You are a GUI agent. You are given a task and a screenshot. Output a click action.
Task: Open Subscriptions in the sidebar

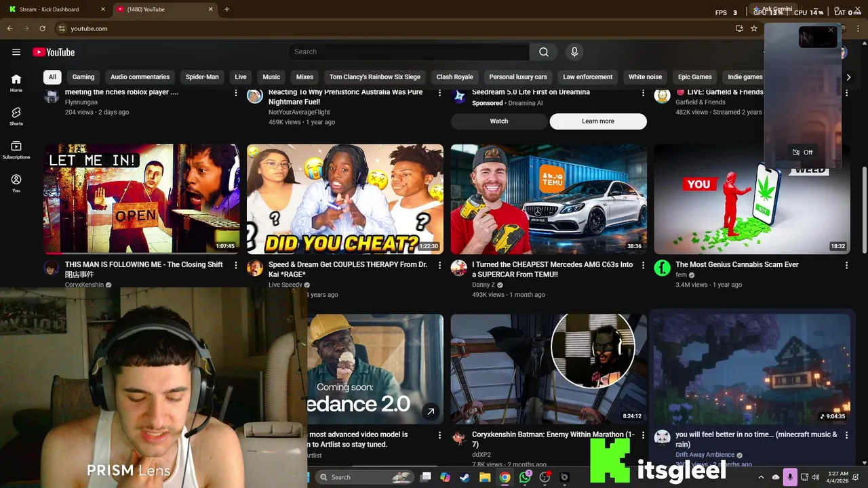click(x=16, y=150)
